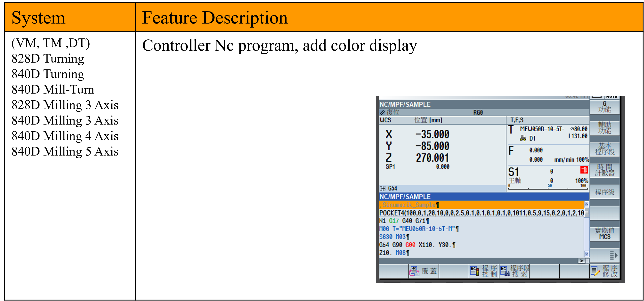This screenshot has height=301, width=644.
Task: Click the WCS coordinate system label
Action: point(385,120)
